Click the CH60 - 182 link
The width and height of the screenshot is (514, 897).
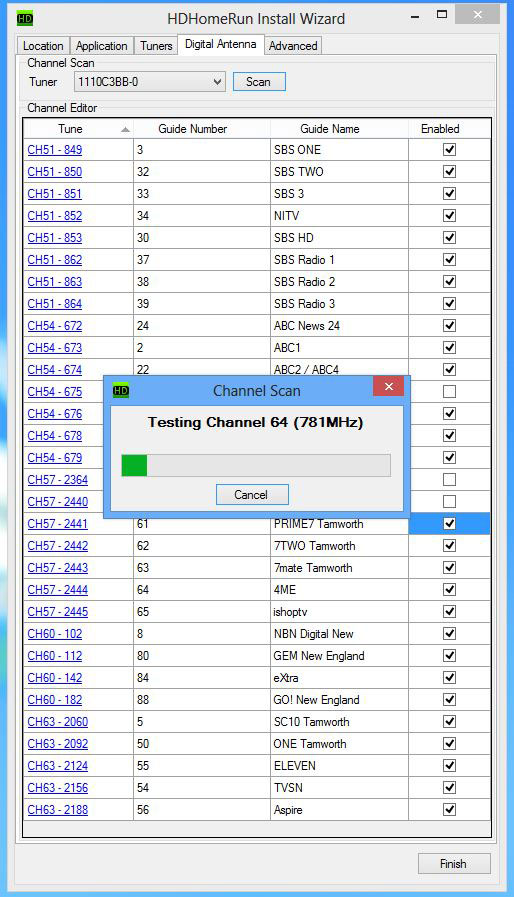pyautogui.click(x=55, y=700)
